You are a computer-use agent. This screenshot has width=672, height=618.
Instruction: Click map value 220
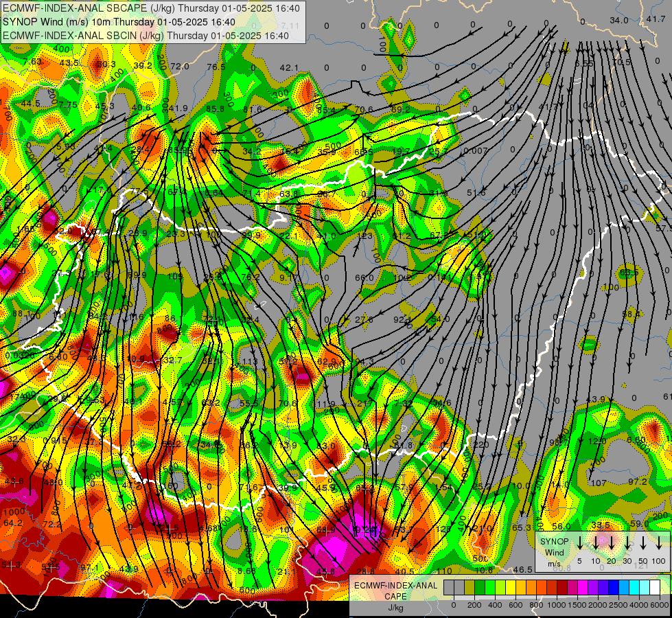click(x=481, y=444)
